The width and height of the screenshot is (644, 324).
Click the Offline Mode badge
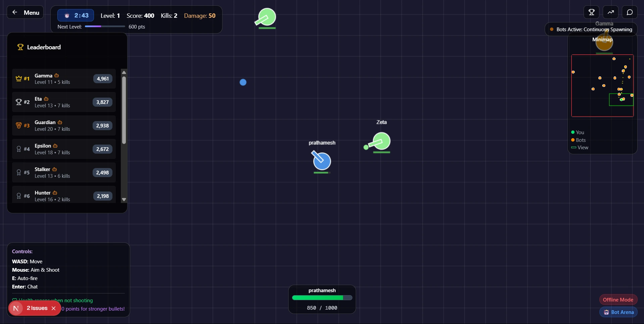(x=618, y=300)
